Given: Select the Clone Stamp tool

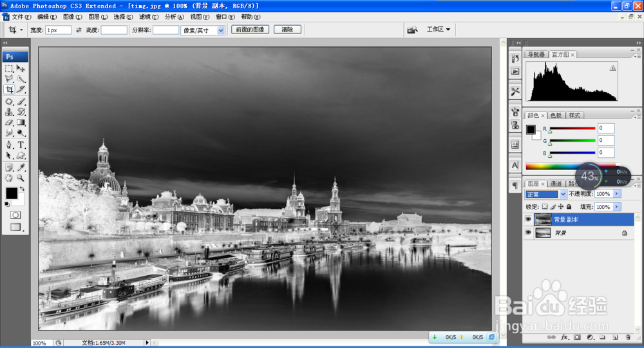Looking at the screenshot, I should tap(9, 111).
